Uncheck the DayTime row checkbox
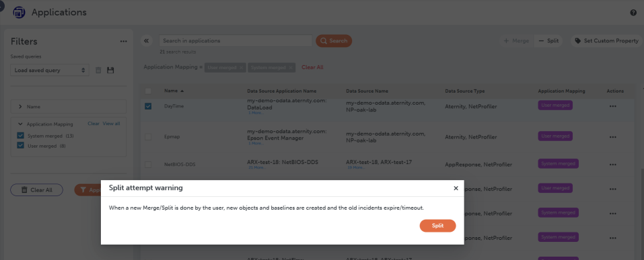The height and width of the screenshot is (260, 644). pyautogui.click(x=148, y=105)
